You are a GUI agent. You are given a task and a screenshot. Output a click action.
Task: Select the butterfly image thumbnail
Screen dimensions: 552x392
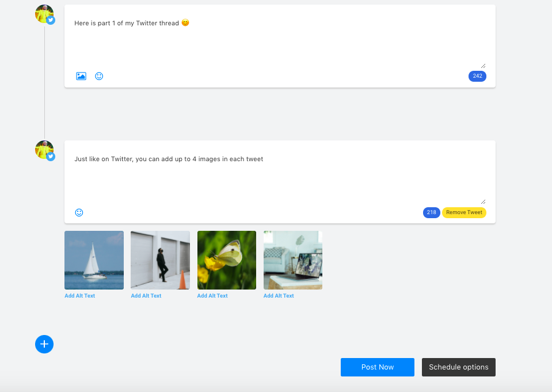[x=226, y=260]
